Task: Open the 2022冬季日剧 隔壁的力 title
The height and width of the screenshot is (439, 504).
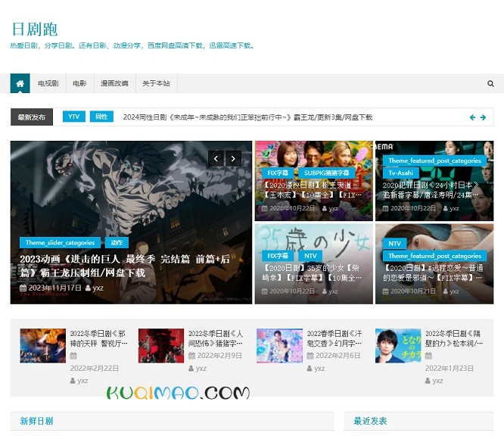Action: [x=454, y=338]
